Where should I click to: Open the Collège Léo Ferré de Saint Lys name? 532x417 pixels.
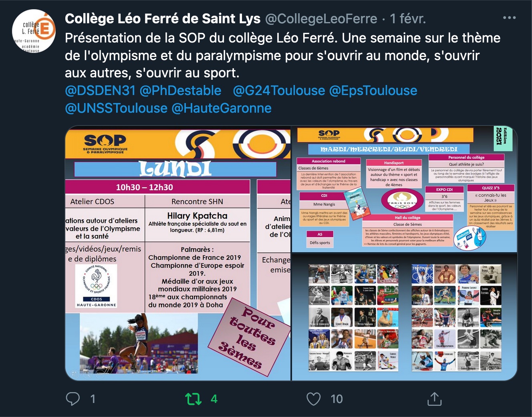163,18
